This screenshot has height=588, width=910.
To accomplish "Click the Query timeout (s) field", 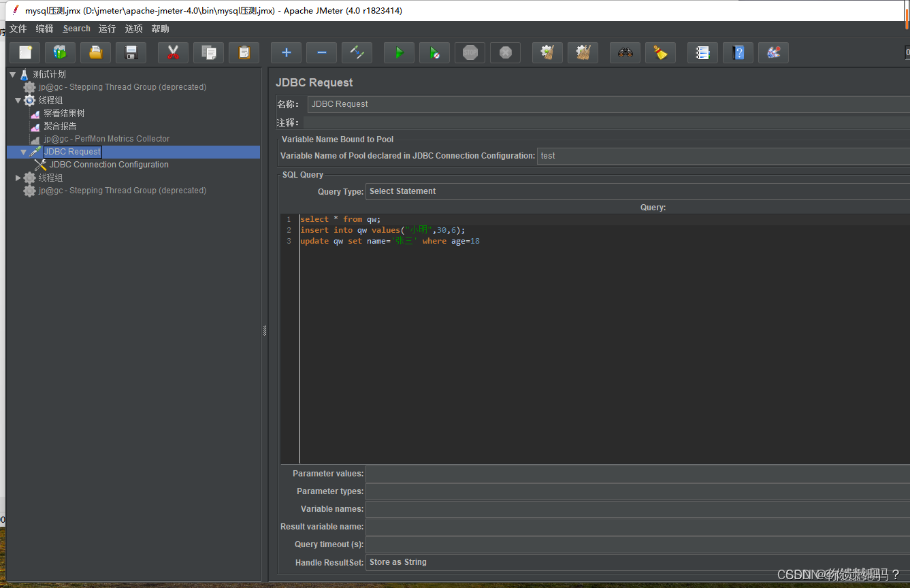I will point(637,544).
